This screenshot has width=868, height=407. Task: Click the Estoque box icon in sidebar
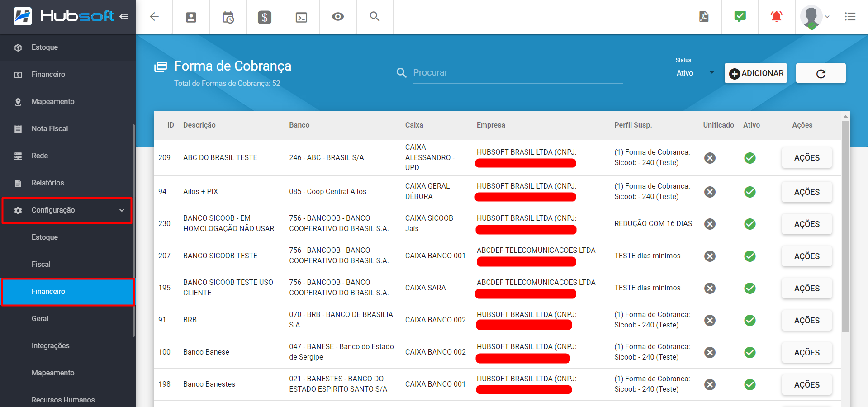click(18, 47)
